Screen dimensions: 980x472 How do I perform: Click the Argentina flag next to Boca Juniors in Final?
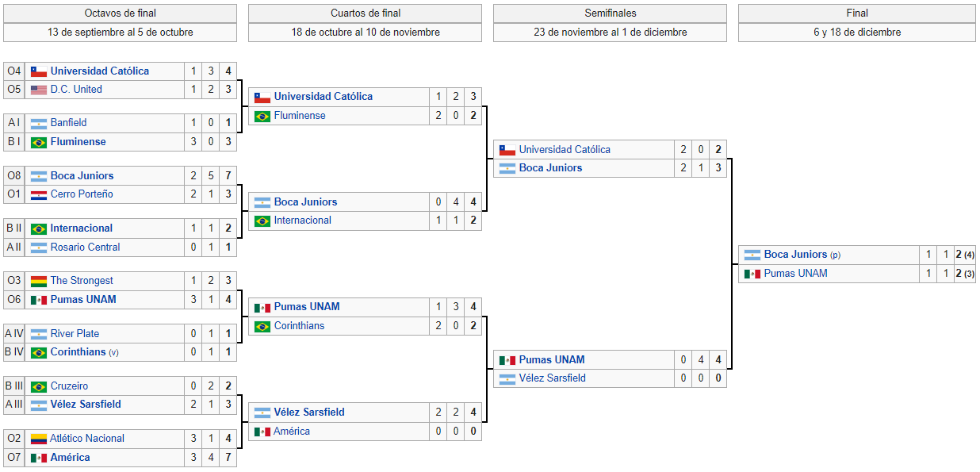tap(752, 255)
